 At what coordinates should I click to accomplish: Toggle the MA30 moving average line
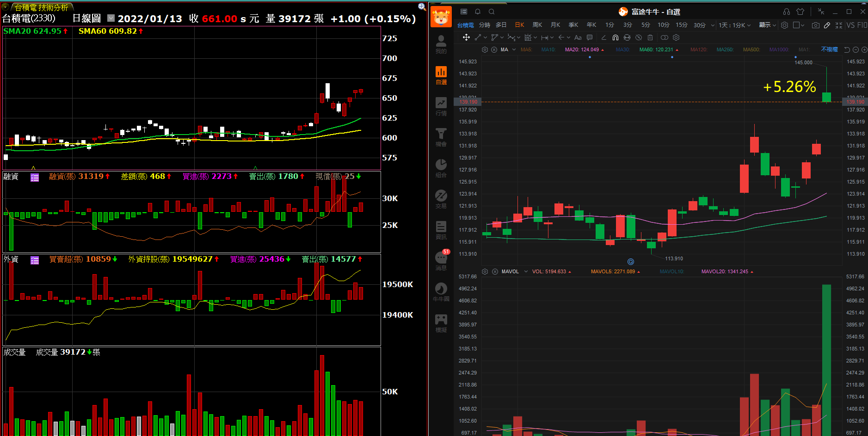click(x=623, y=49)
